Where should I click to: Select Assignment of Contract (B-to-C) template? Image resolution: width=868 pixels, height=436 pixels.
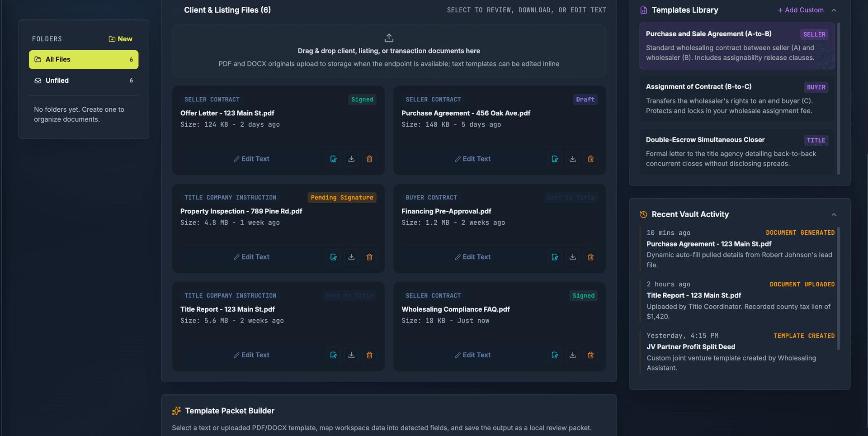[x=737, y=99]
